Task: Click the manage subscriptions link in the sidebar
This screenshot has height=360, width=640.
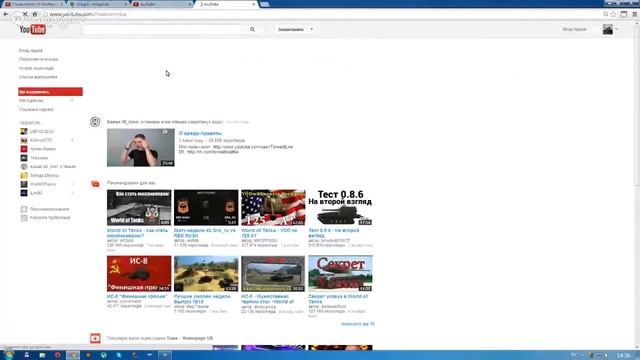Action: (x=50, y=218)
